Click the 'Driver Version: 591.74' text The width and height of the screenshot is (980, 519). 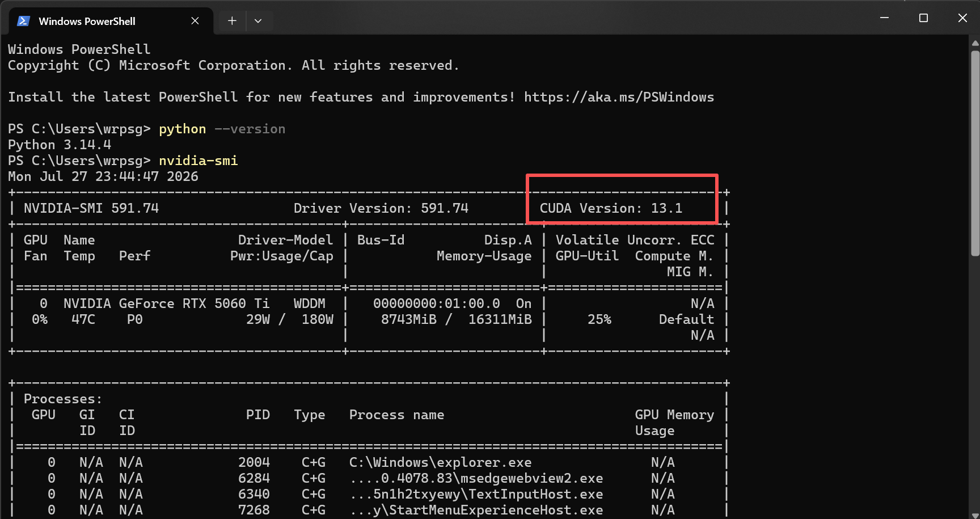381,208
